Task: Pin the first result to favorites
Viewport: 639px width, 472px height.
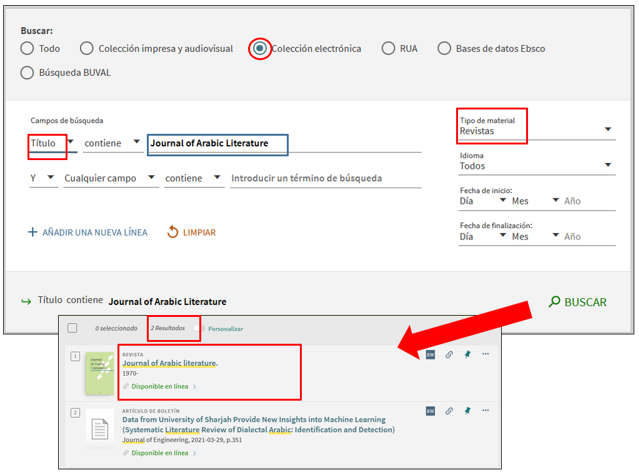Action: [x=467, y=354]
